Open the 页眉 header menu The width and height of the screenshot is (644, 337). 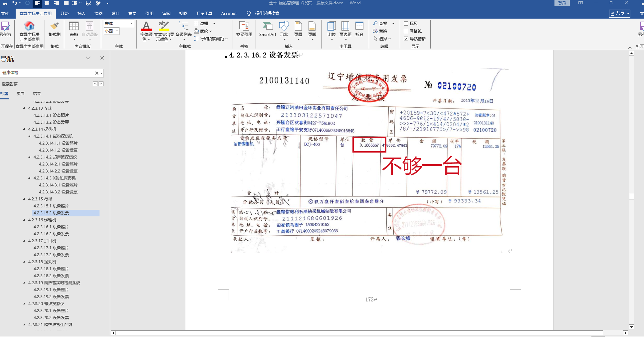[x=298, y=31]
